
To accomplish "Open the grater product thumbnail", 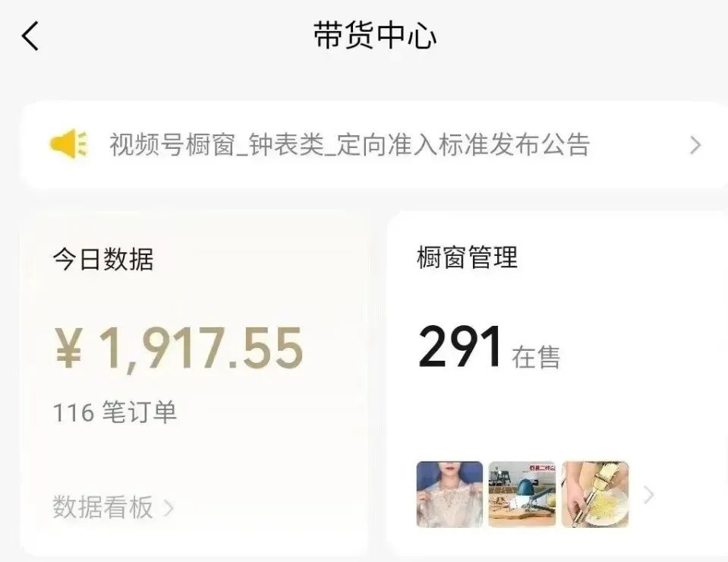I will 595,494.
